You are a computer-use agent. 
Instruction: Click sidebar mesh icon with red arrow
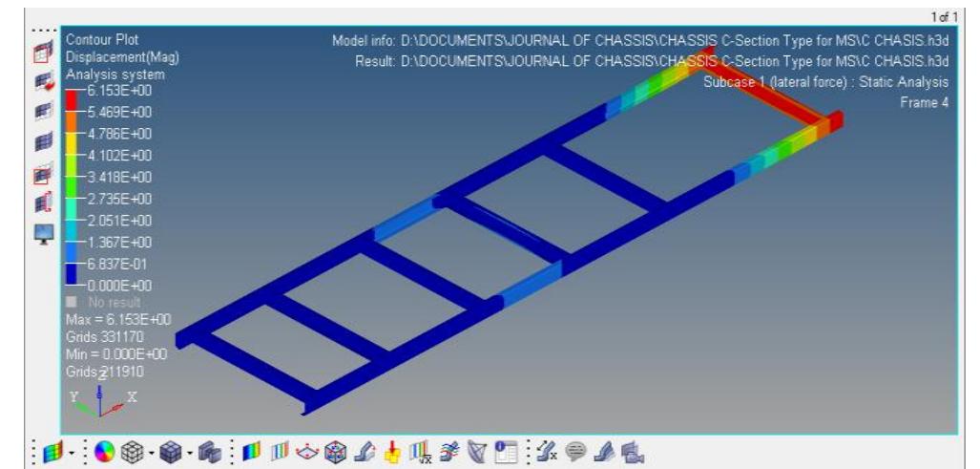click(43, 82)
